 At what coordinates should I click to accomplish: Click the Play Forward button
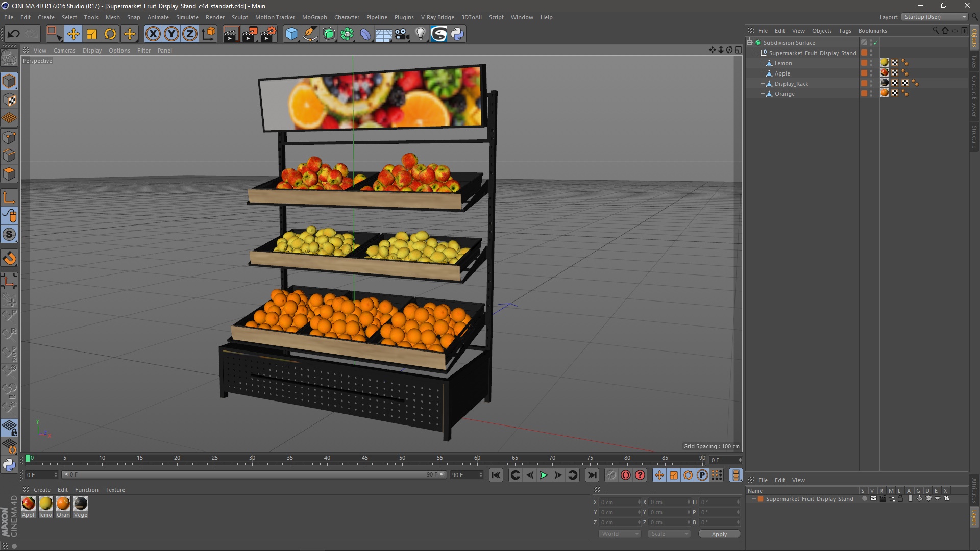[x=544, y=475]
